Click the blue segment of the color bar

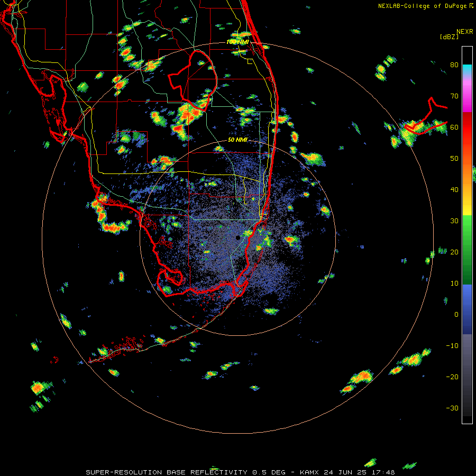point(467,309)
